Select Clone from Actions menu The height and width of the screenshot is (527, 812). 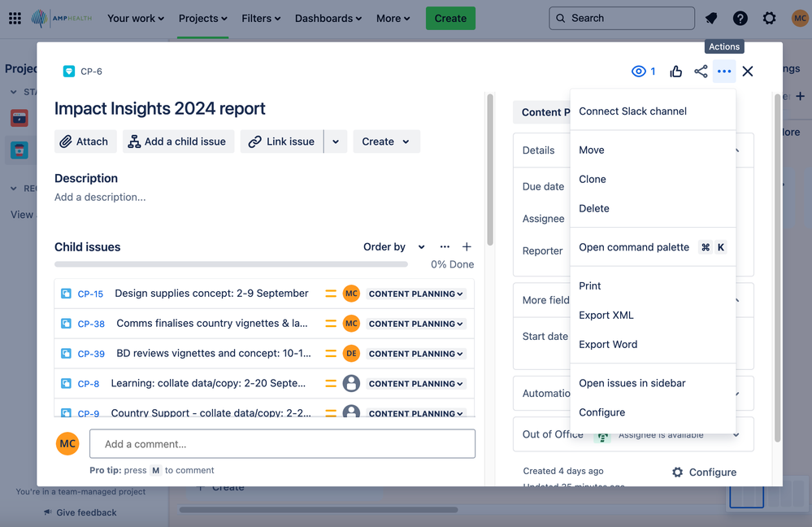[653, 179]
